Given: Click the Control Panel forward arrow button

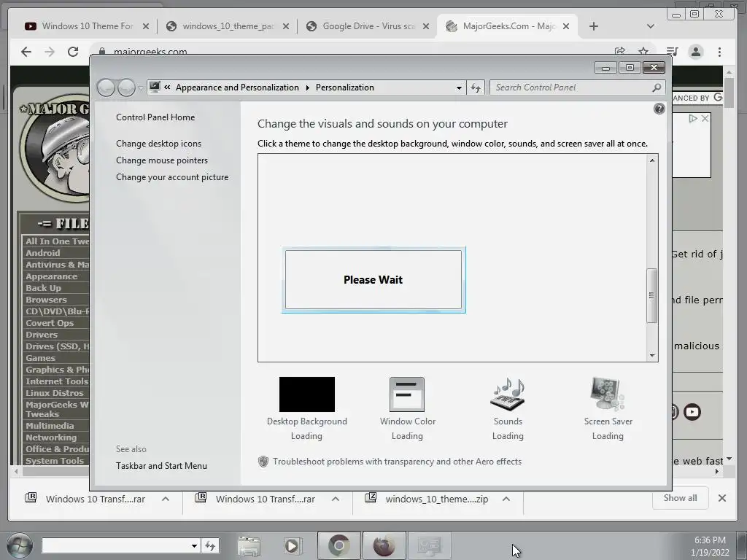Looking at the screenshot, I should coord(126,87).
